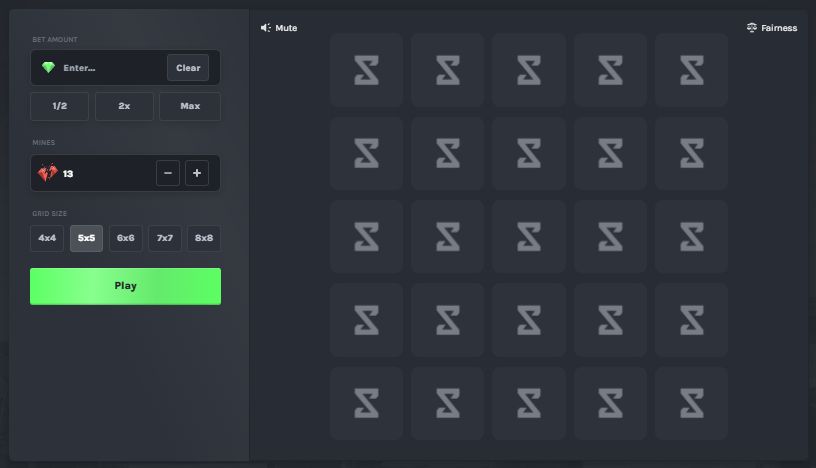Decrease mines count with minus button
816x468 pixels.
tap(168, 173)
